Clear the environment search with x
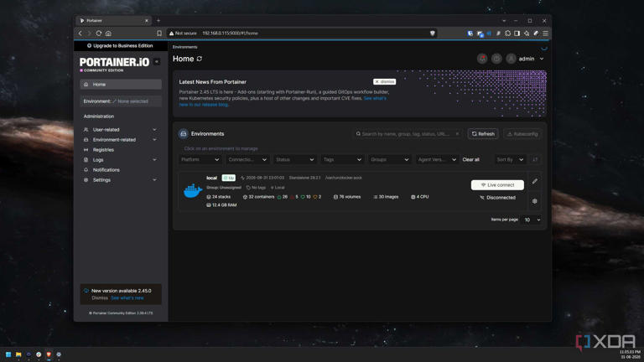This screenshot has height=362, width=644. click(x=457, y=134)
